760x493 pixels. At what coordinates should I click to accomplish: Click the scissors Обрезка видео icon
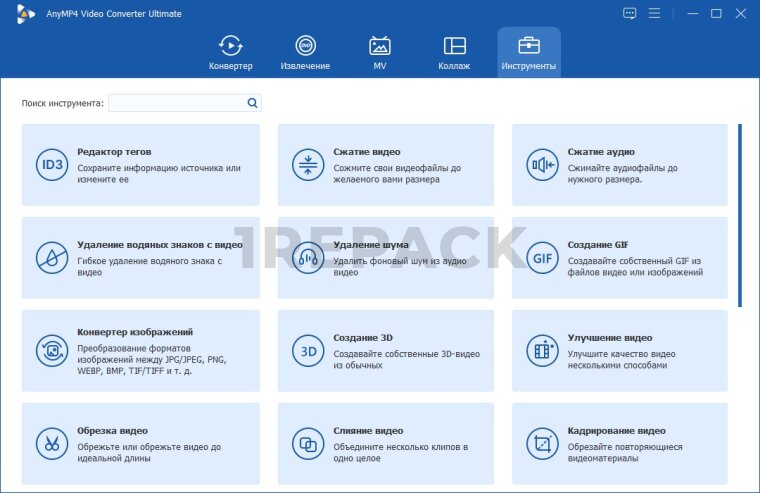pos(51,443)
